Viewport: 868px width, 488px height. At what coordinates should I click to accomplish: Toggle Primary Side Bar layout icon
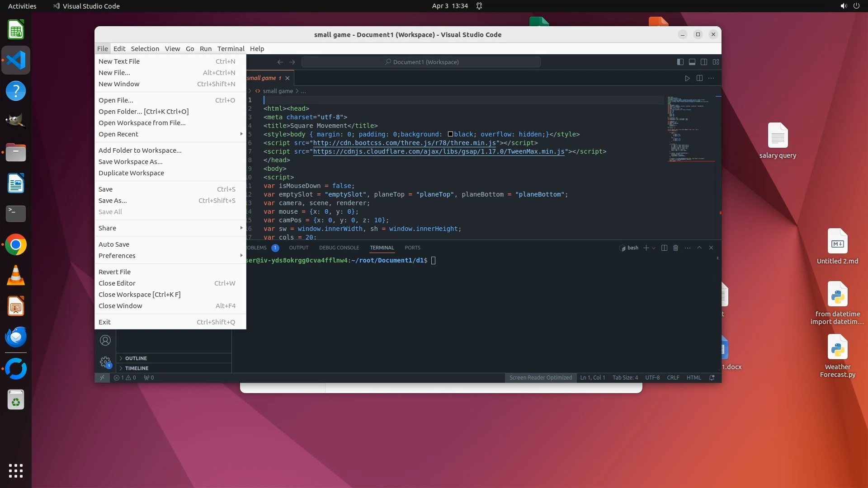click(680, 62)
